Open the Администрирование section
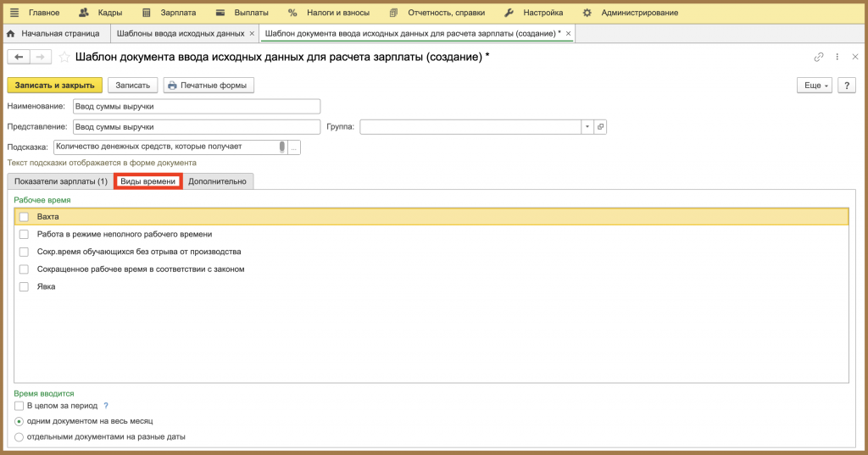868x455 pixels. (639, 12)
